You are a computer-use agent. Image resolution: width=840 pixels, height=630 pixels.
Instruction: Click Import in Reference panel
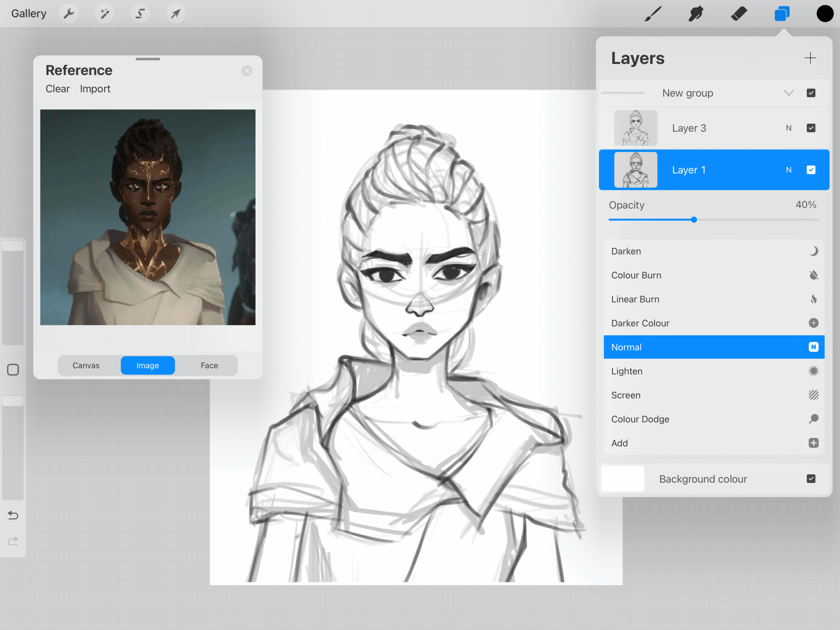coord(95,89)
